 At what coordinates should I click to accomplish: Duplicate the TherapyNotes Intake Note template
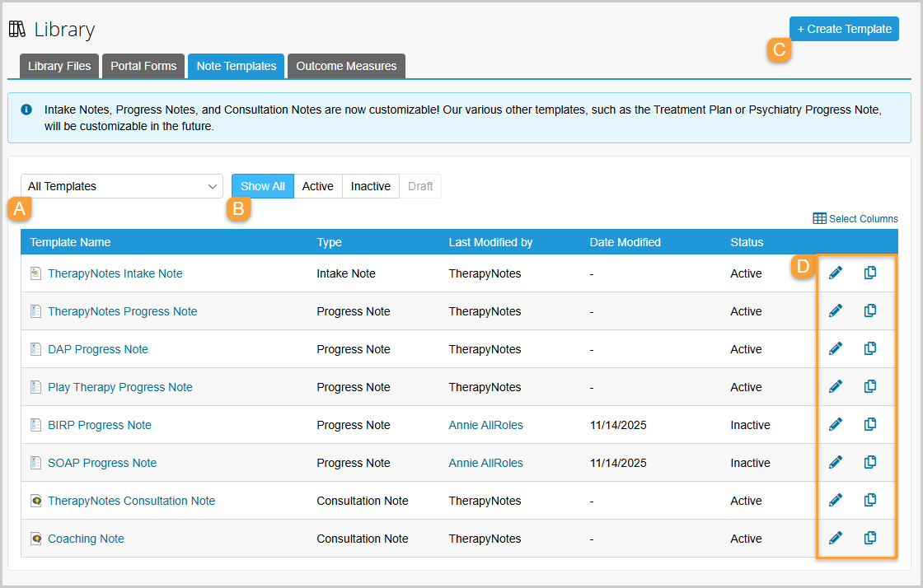(870, 273)
